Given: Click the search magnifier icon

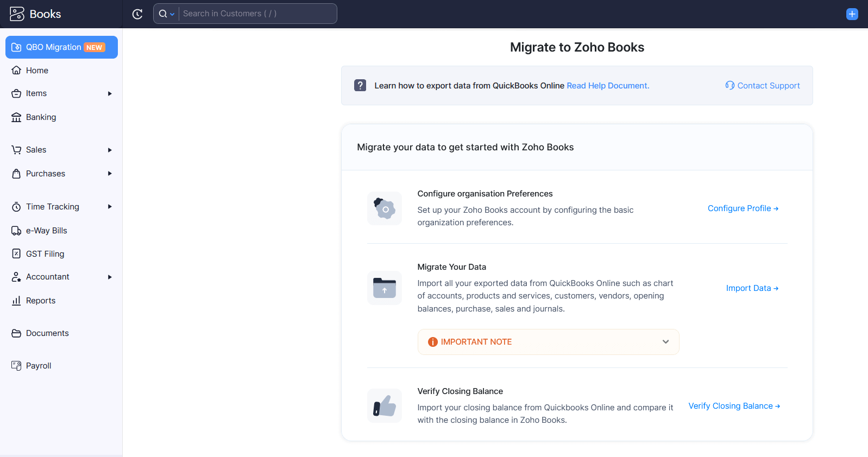Looking at the screenshot, I should coord(162,14).
